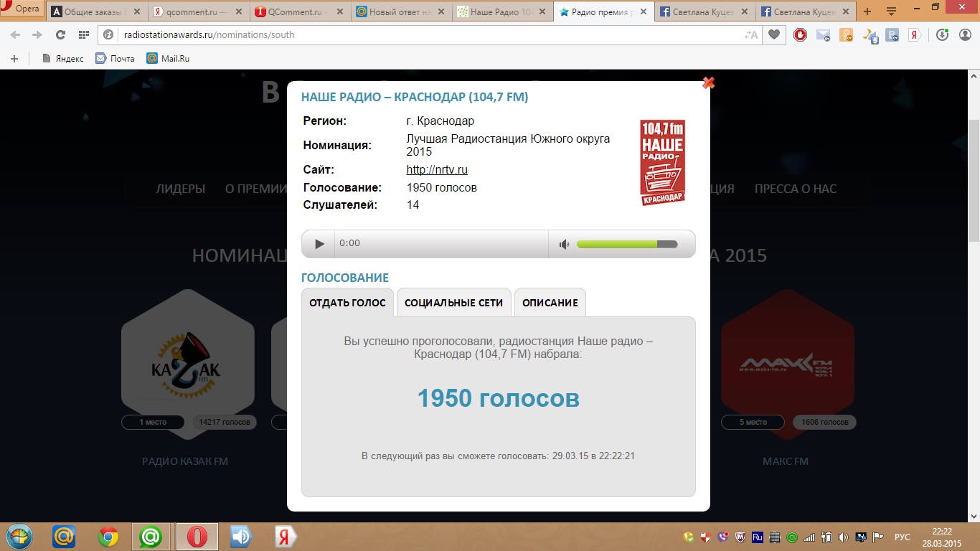Open the tab list menu icon
This screenshot has width=980, height=551.
pos(892,11)
